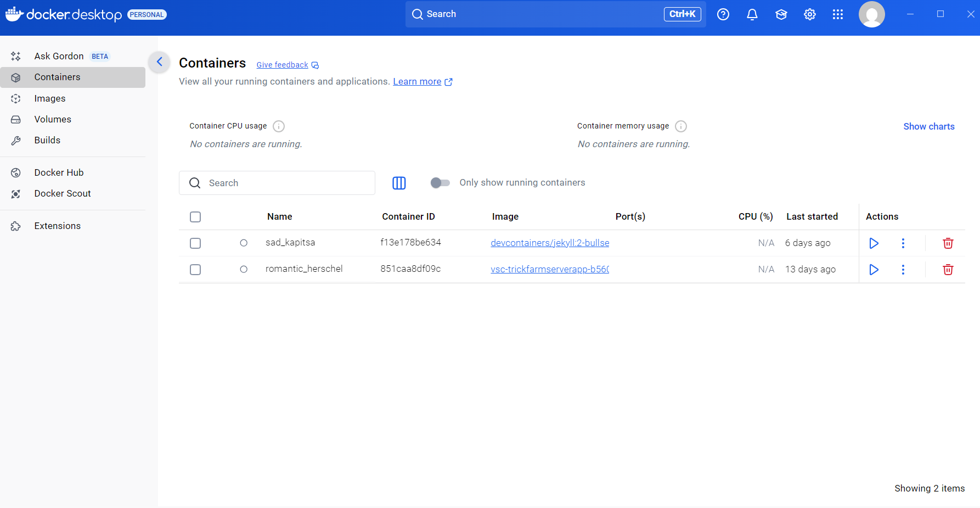The image size is (980, 508).
Task: Click the BETA badge next to Ask Gordon
Action: coord(100,57)
